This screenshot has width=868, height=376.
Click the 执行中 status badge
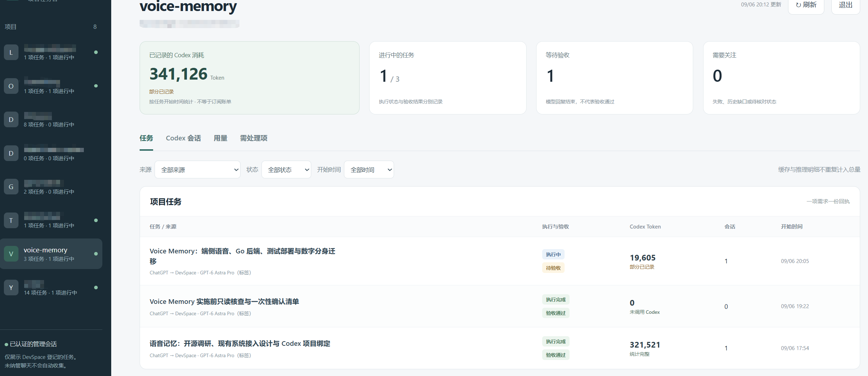point(553,254)
